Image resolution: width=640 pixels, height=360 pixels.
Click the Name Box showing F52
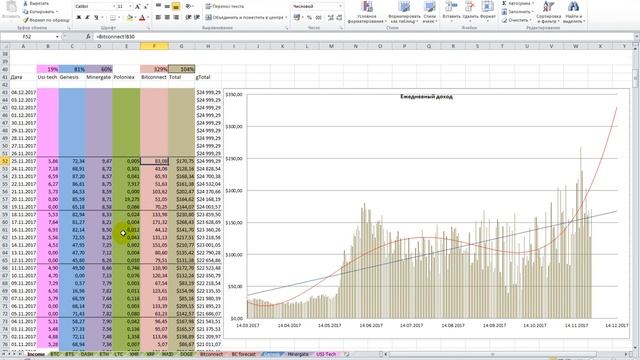pos(28,36)
